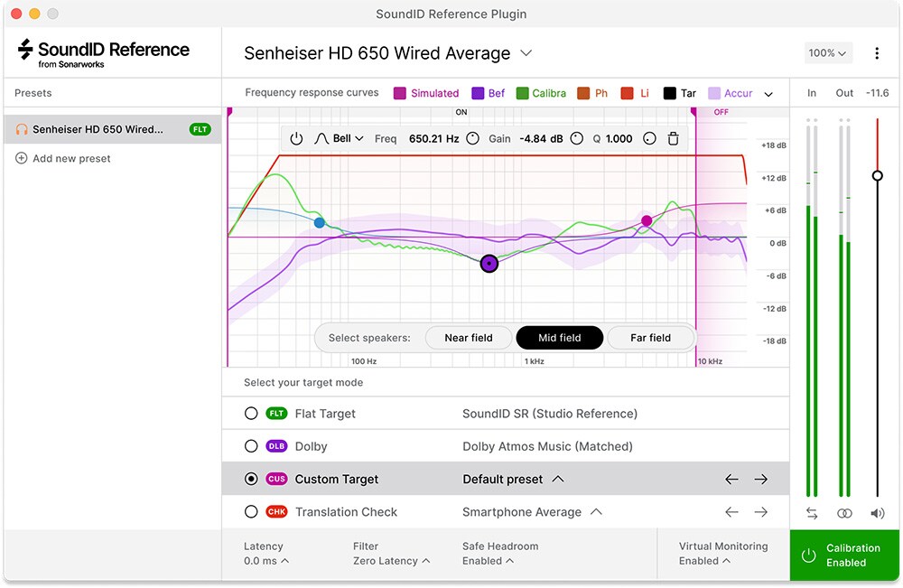Open the three-dot options menu
This screenshot has width=903, height=588.
(877, 53)
